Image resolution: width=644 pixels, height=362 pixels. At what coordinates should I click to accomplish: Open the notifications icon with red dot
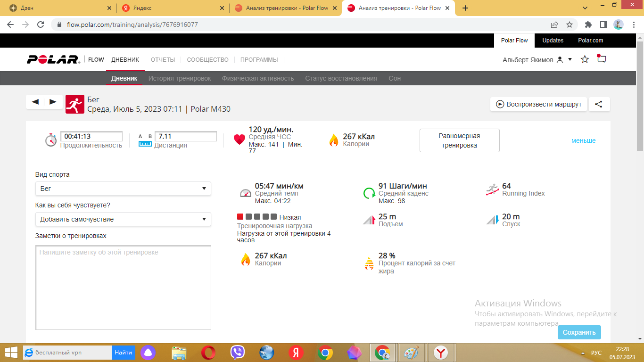601,59
